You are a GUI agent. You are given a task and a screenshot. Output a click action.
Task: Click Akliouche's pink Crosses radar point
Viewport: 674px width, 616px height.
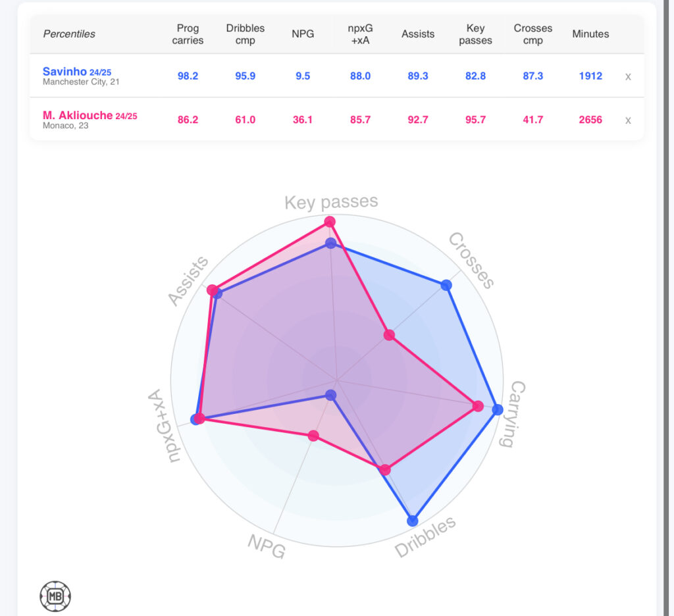coord(389,336)
